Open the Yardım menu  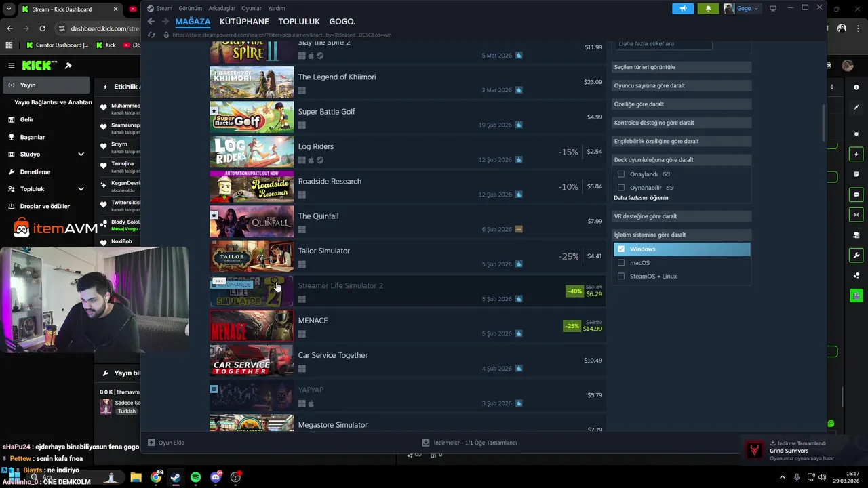pos(277,8)
